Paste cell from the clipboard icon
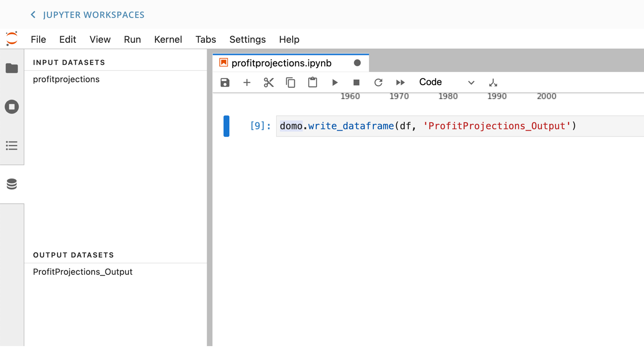This screenshot has height=347, width=644. tap(313, 82)
